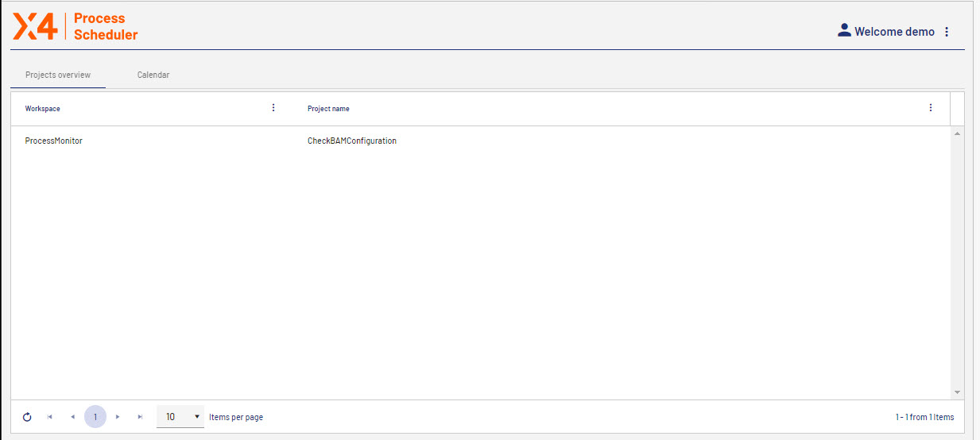Open the Project name column options menu

pyautogui.click(x=931, y=108)
